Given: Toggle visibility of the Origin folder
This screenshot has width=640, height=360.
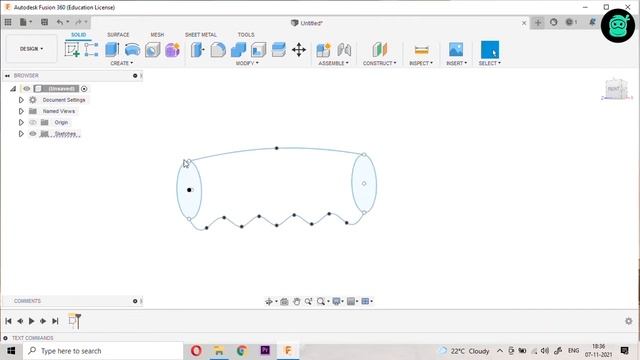Looking at the screenshot, I should [33, 122].
